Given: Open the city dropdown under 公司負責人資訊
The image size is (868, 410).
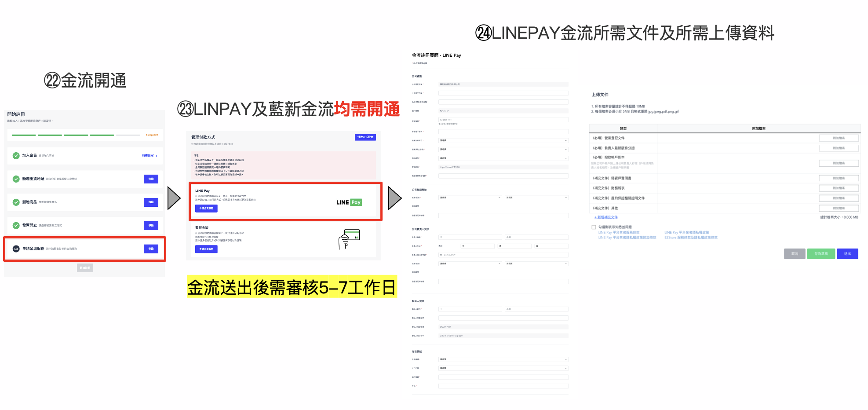Looking at the screenshot, I should coord(470,264).
